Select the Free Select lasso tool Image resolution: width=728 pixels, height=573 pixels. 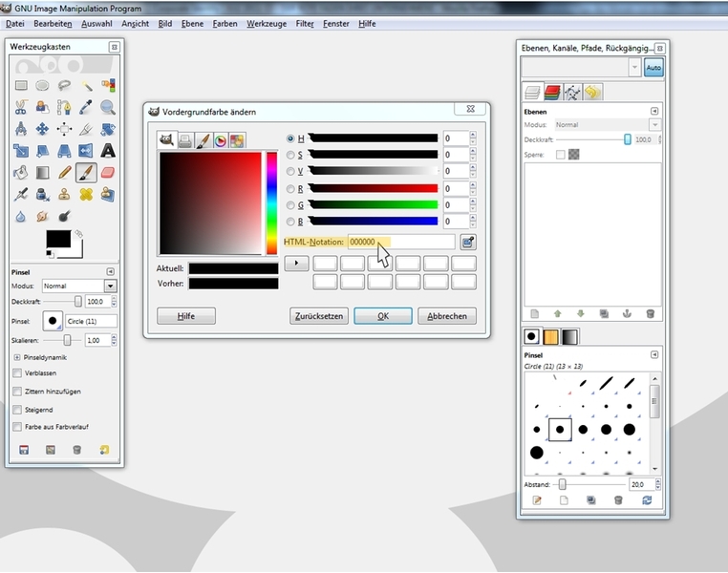pos(64,85)
